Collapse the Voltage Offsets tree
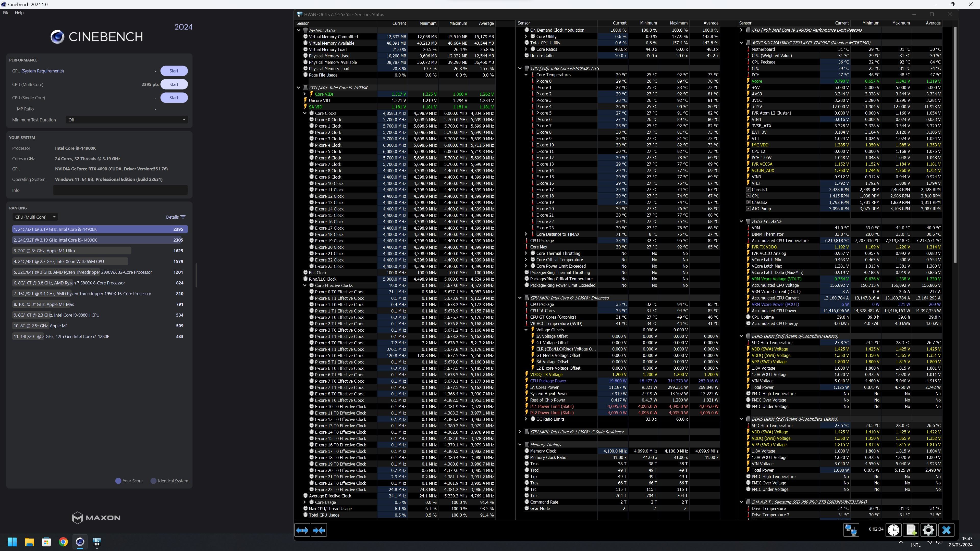Screen dimensions: 980x551 pos(526,330)
